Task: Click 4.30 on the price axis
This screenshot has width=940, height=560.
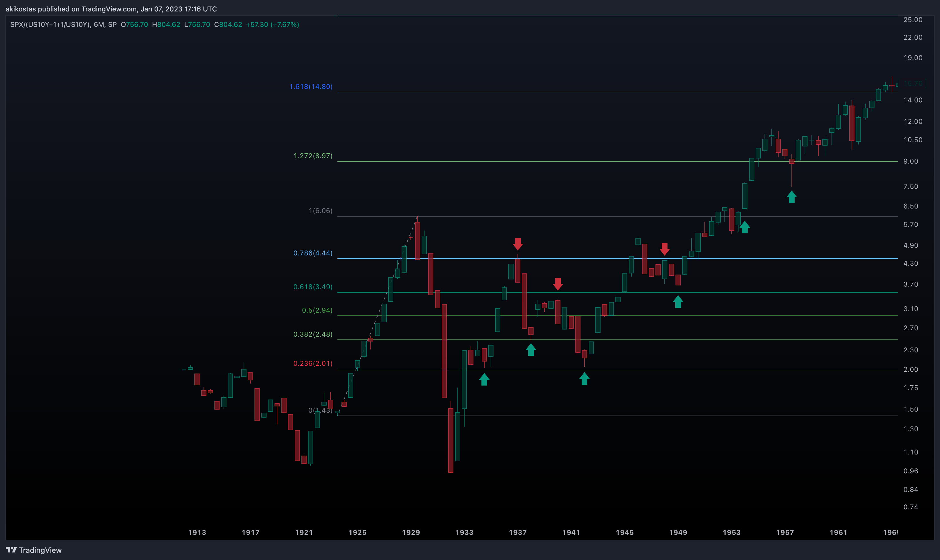Action: [911, 263]
